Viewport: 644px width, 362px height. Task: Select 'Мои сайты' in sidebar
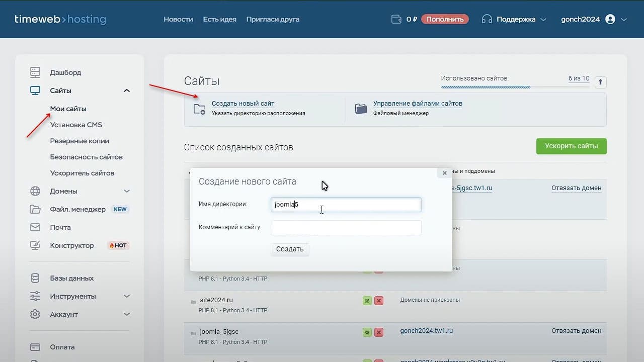68,109
